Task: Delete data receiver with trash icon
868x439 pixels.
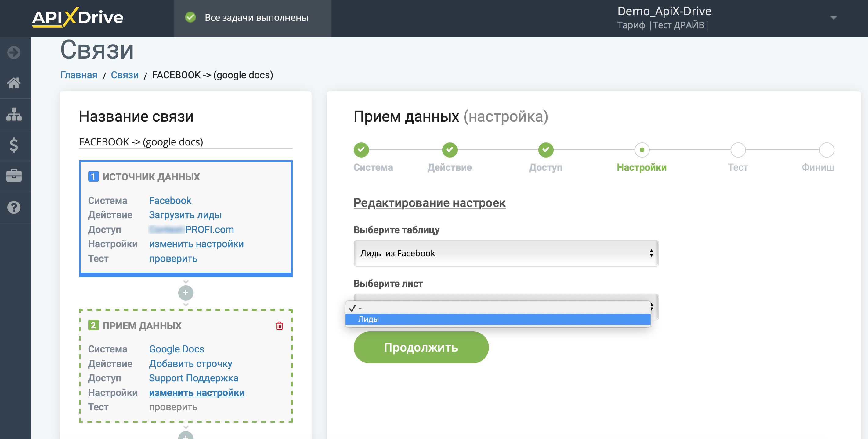Action: coord(279,326)
